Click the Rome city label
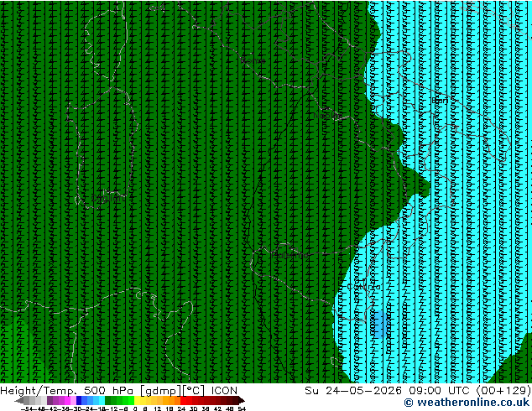 253,60
